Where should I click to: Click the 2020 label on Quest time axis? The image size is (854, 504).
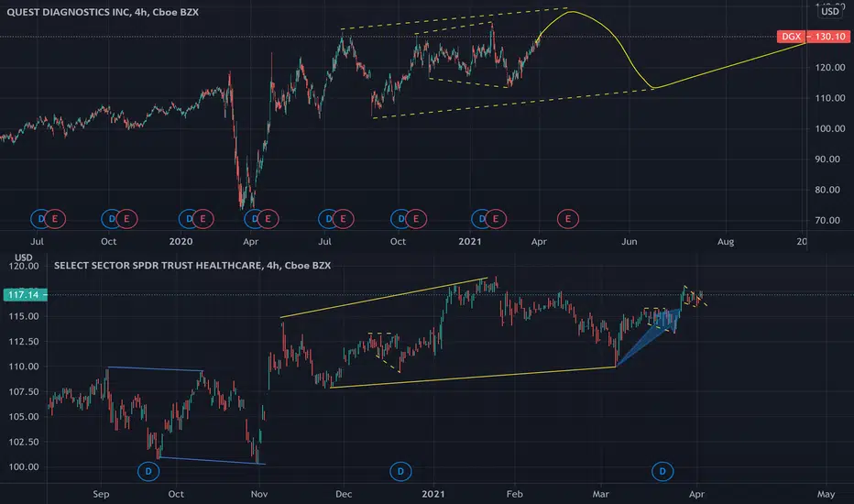coord(181,241)
